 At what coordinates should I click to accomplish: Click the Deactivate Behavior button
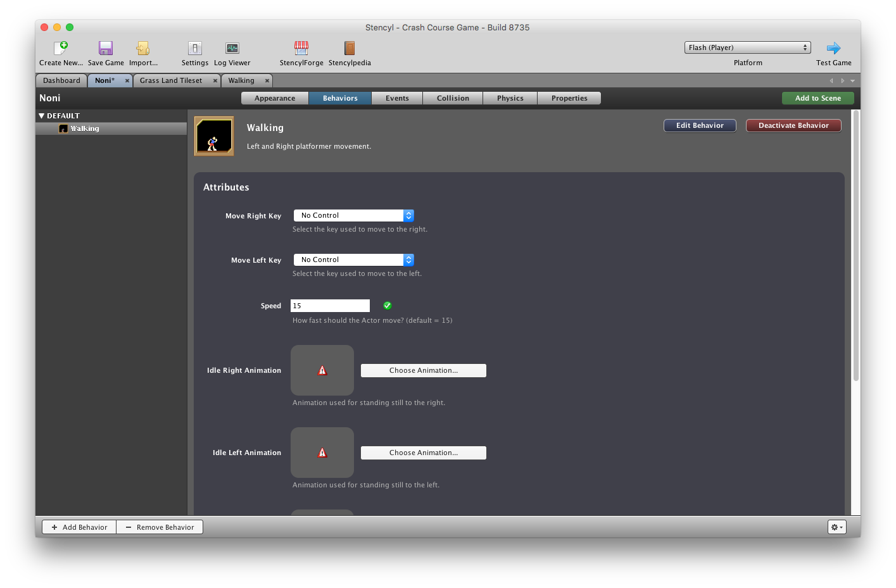coord(793,125)
